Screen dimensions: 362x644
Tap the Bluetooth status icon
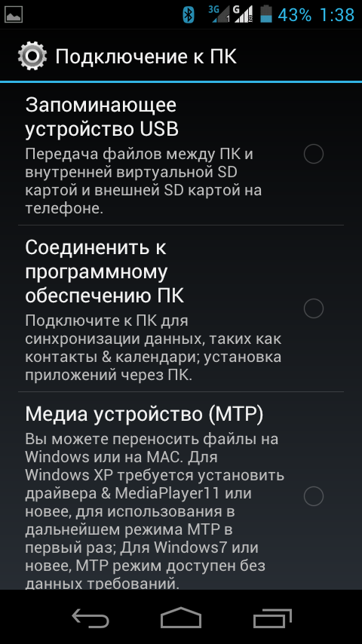pyautogui.click(x=189, y=15)
